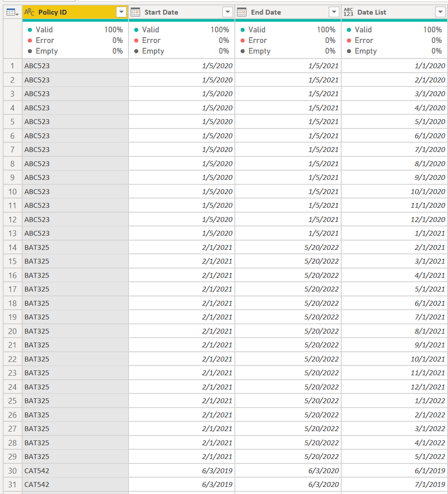448x494 pixels.
Task: Select the BAT325 cell in row 29
Action: (75, 457)
